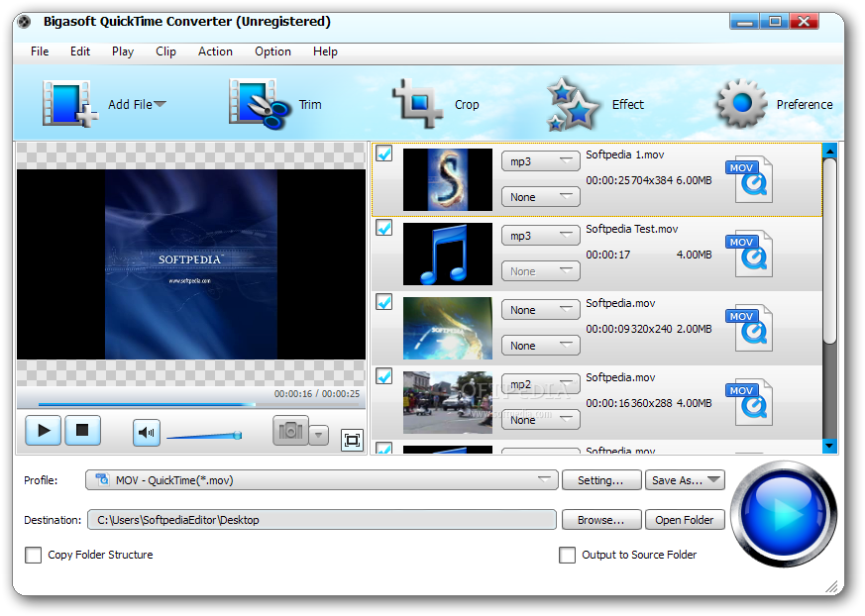Click the S thumbnail of Softpedia 1.mov
The width and height of the screenshot is (865, 616).
click(x=448, y=180)
